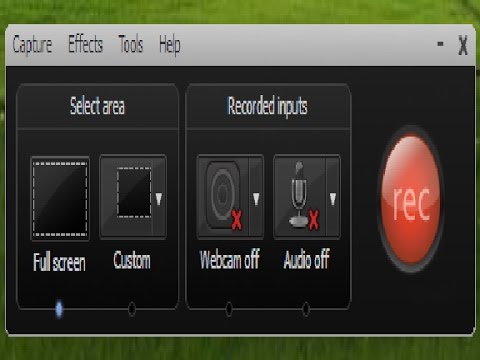Start recording with the red rec button
This screenshot has height=360, width=480.
[411, 199]
